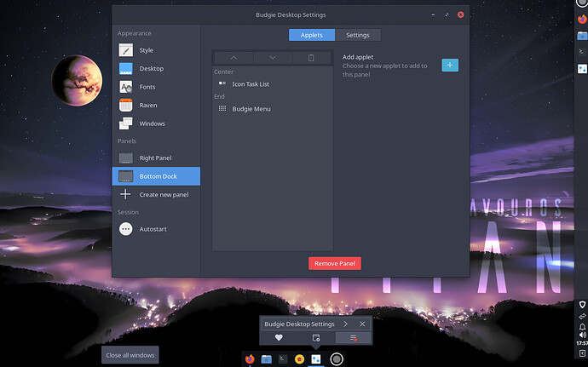
Task: Open notifications bell in right panel
Action: tap(582, 327)
